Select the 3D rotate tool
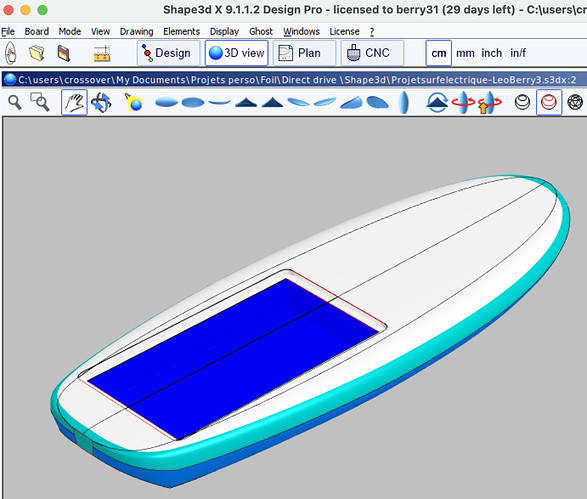 101,103
